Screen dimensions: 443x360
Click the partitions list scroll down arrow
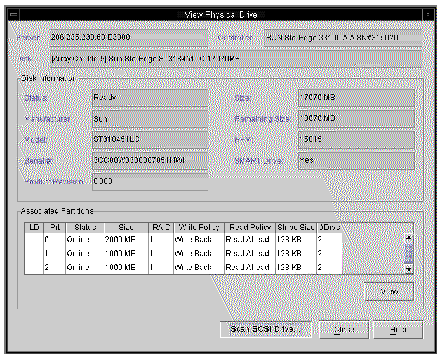coord(409,269)
